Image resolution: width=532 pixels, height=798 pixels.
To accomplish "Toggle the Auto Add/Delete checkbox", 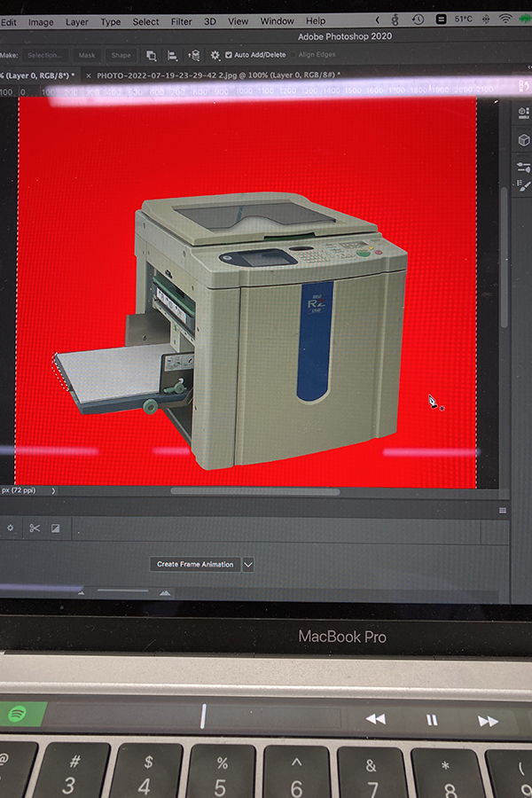I will (229, 55).
